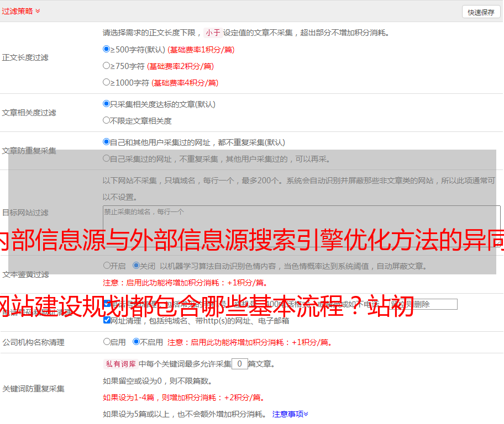Toggle the 网址清理 checkbox
This screenshot has height=424, width=504.
click(x=107, y=320)
